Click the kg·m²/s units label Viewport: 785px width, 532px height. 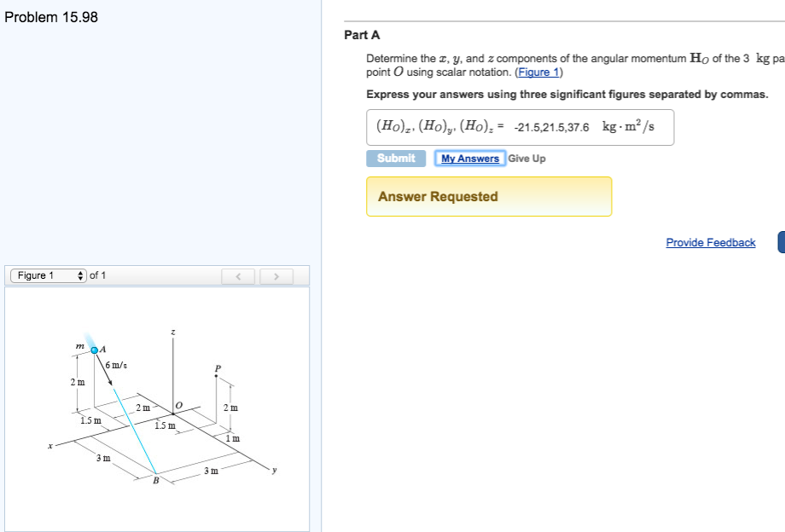coord(628,127)
